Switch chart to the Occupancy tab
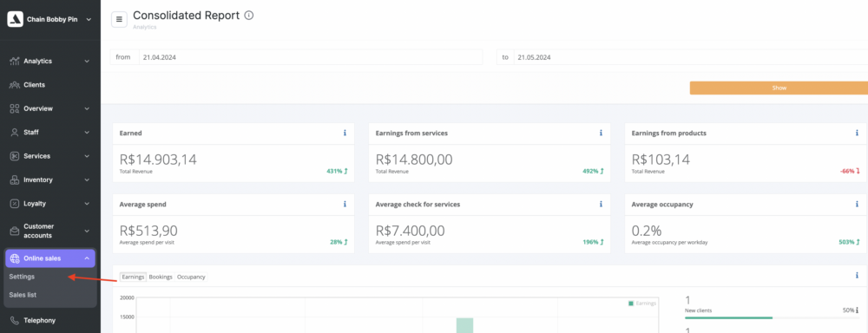868x333 pixels. click(x=191, y=277)
